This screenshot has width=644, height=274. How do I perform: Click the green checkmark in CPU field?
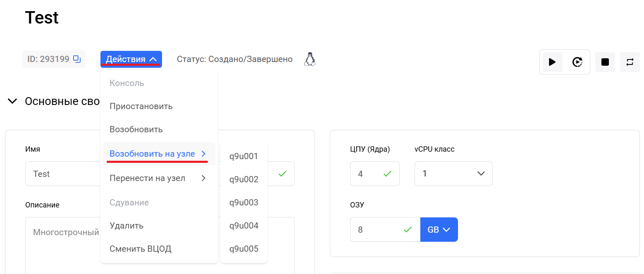(387, 174)
